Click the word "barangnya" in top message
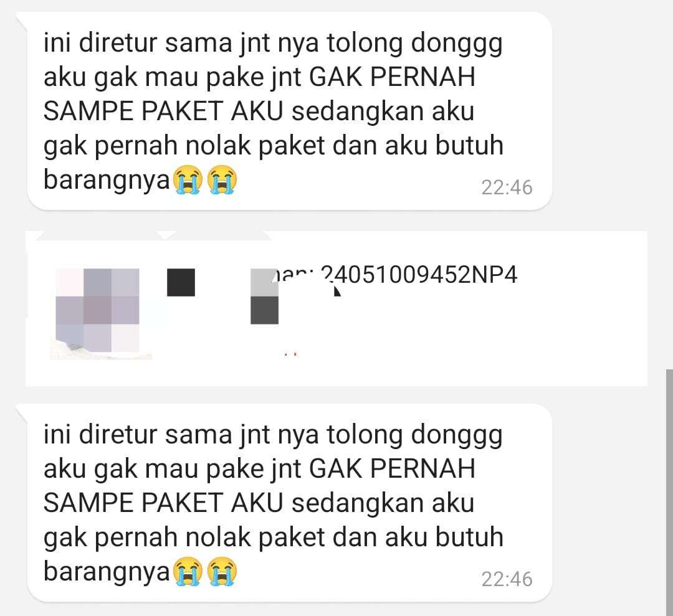 point(107,180)
